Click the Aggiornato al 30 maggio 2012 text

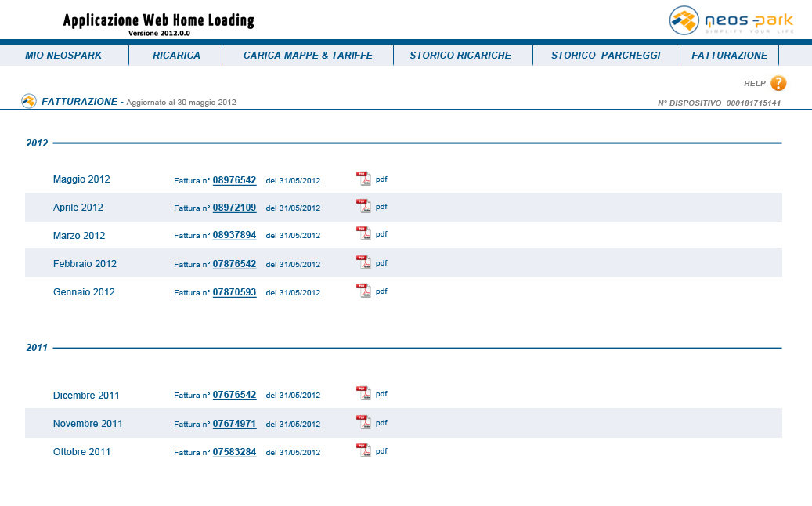tap(181, 103)
